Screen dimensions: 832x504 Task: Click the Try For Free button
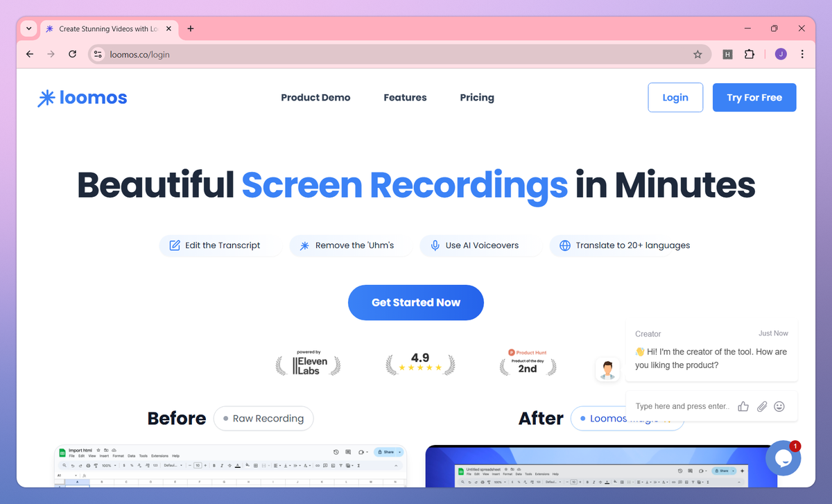point(754,98)
